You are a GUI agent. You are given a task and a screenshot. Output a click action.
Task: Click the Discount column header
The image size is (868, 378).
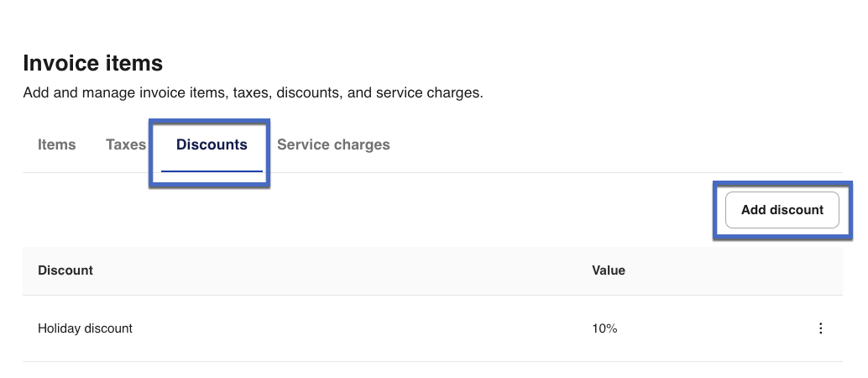pyautogui.click(x=65, y=270)
